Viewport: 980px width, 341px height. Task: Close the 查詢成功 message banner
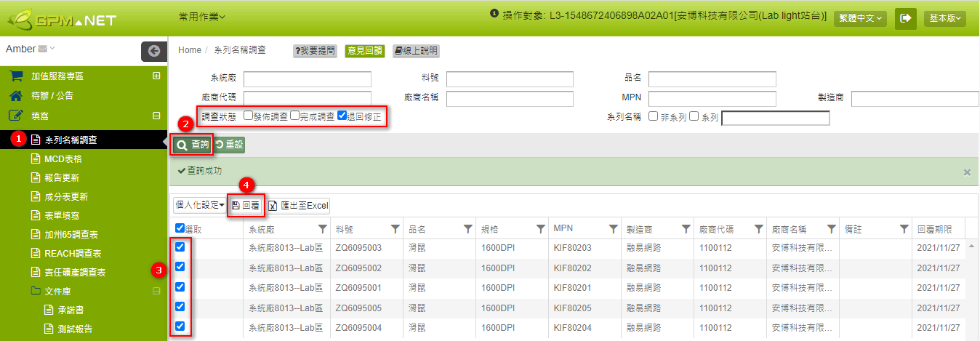(x=967, y=172)
